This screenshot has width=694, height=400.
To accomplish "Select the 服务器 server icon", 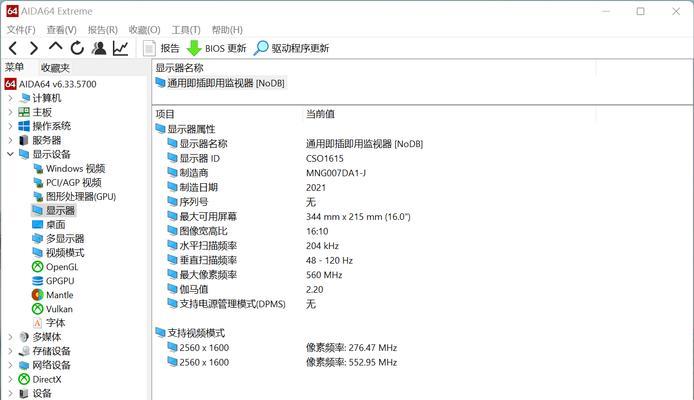I will pos(24,140).
